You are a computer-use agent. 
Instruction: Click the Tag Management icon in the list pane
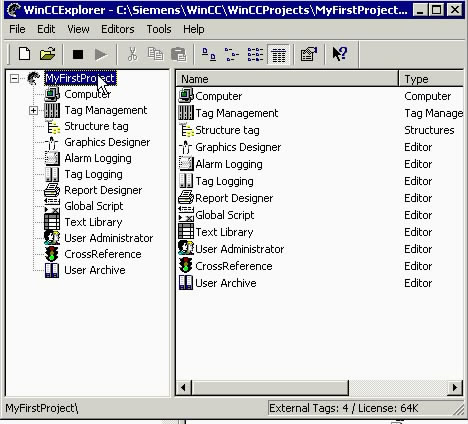click(186, 113)
